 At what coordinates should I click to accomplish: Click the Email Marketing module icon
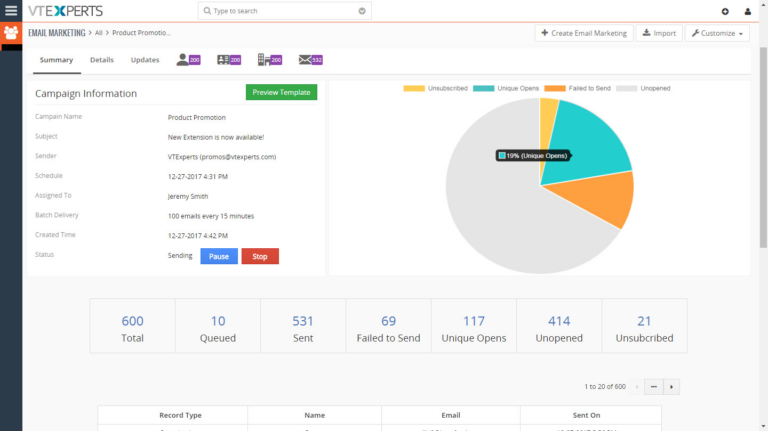tap(11, 32)
